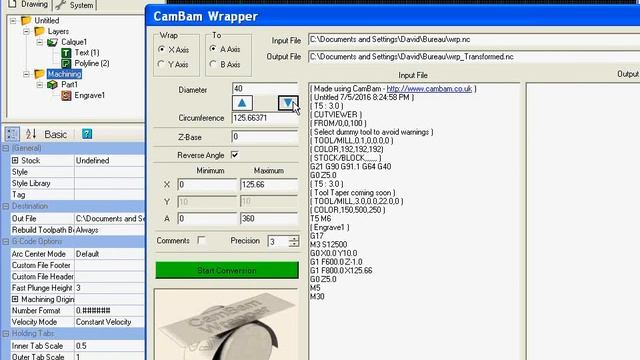Click the Velocity Mode Constant Velocity value

click(109, 322)
